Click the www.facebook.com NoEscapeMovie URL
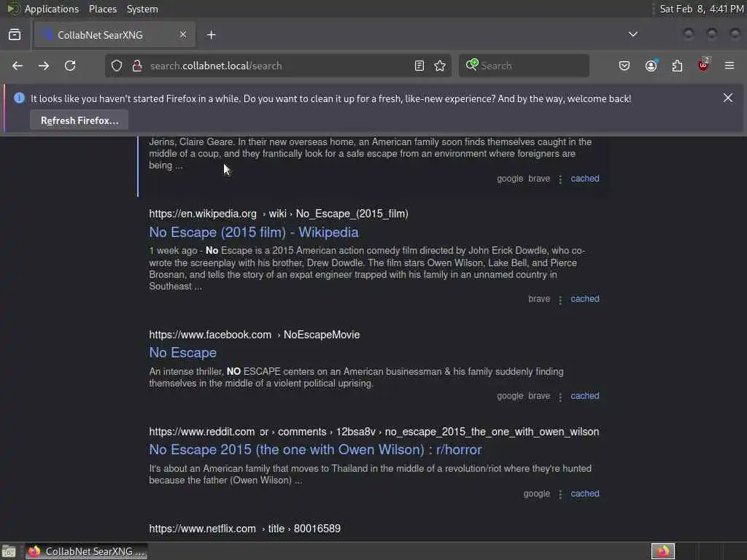This screenshot has width=747, height=560. pyautogui.click(x=255, y=335)
